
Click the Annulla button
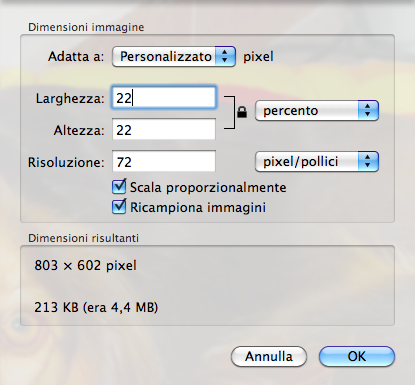269,356
